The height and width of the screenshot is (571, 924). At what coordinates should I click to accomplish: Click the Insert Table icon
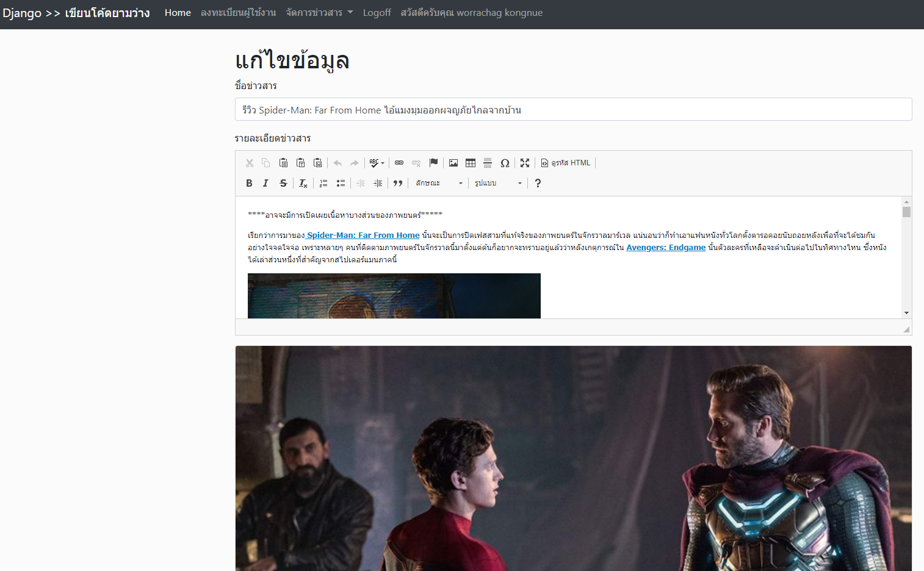point(471,163)
